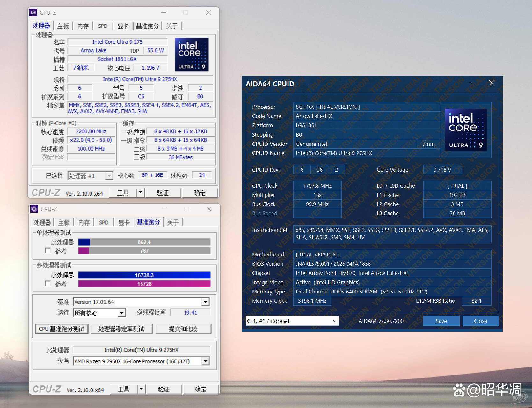Toggle 参考 checkbox under 单处理器测试
The width and height of the screenshot is (532, 408).
point(48,251)
